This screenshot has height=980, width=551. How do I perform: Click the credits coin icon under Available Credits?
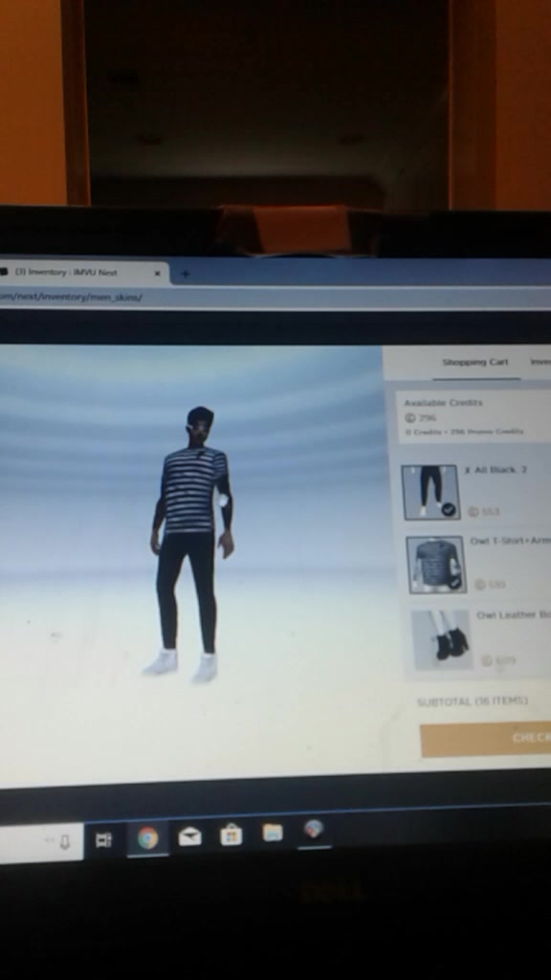pos(409,417)
